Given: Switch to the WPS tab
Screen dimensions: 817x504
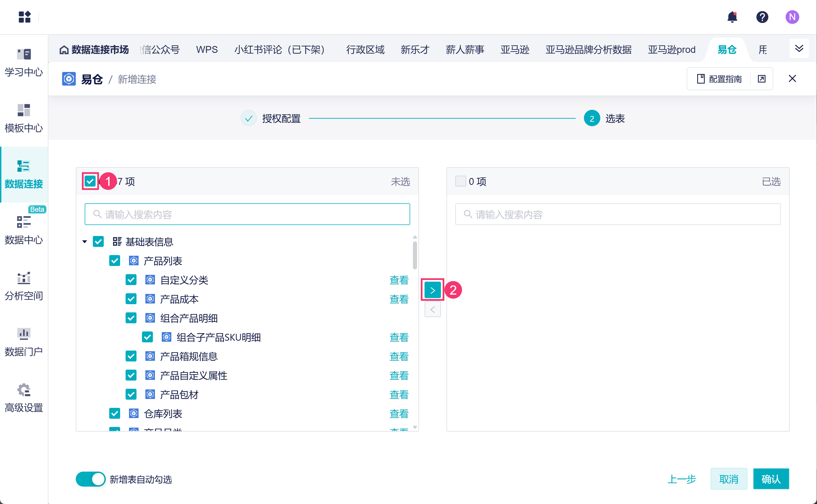Looking at the screenshot, I should [x=207, y=50].
